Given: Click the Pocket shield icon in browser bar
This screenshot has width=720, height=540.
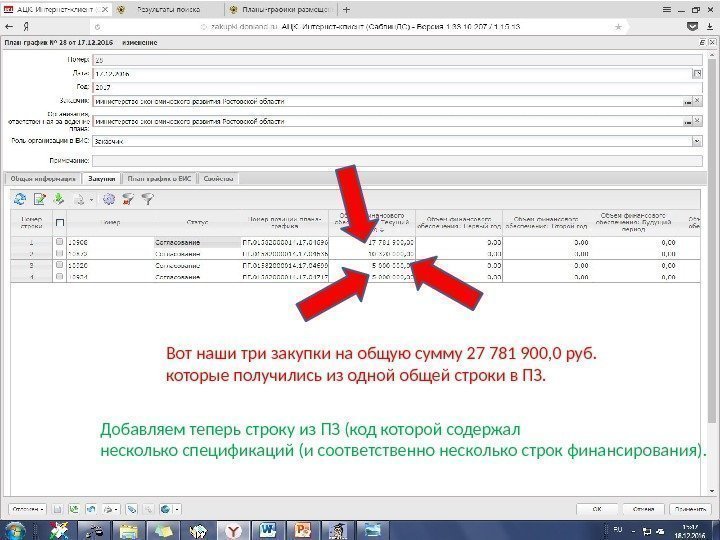Looking at the screenshot, I should pos(692,27).
